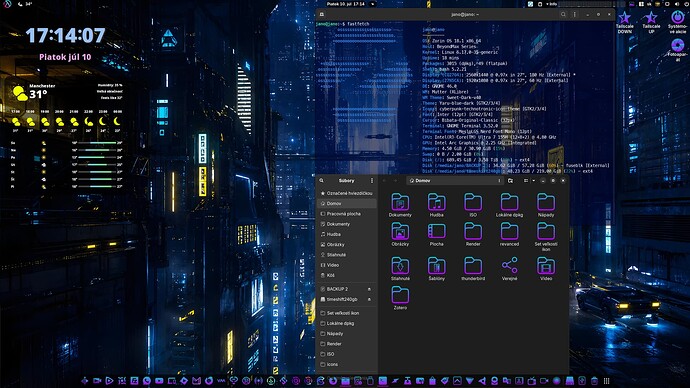Open Kôš in Files sidebar

click(x=347, y=275)
